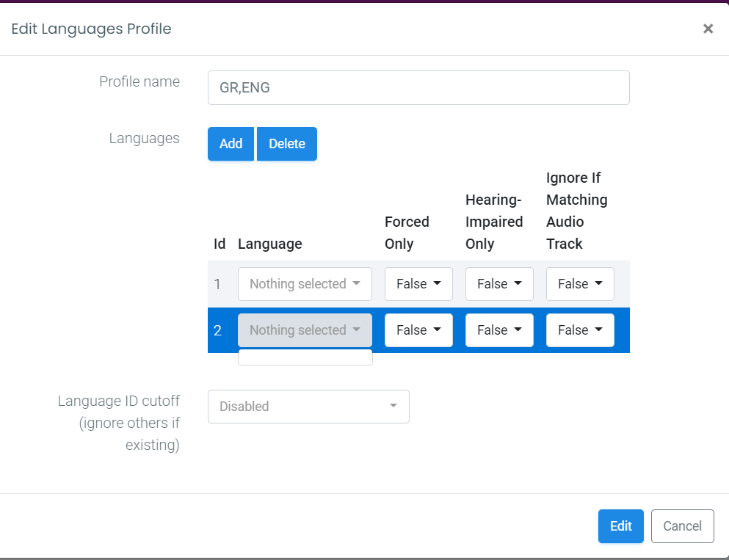This screenshot has width=729, height=560.
Task: Click the Hearing-Impaired Only column header
Action: click(x=494, y=222)
